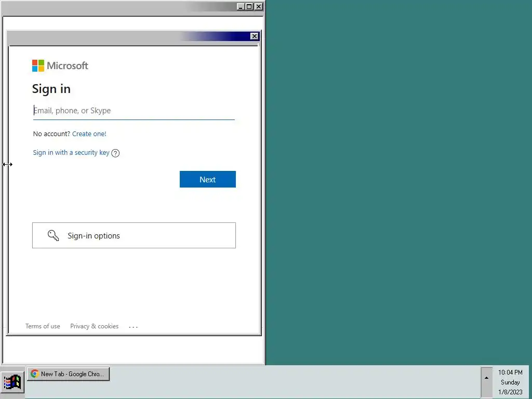Click the key icon in Sign-in options

[54, 235]
